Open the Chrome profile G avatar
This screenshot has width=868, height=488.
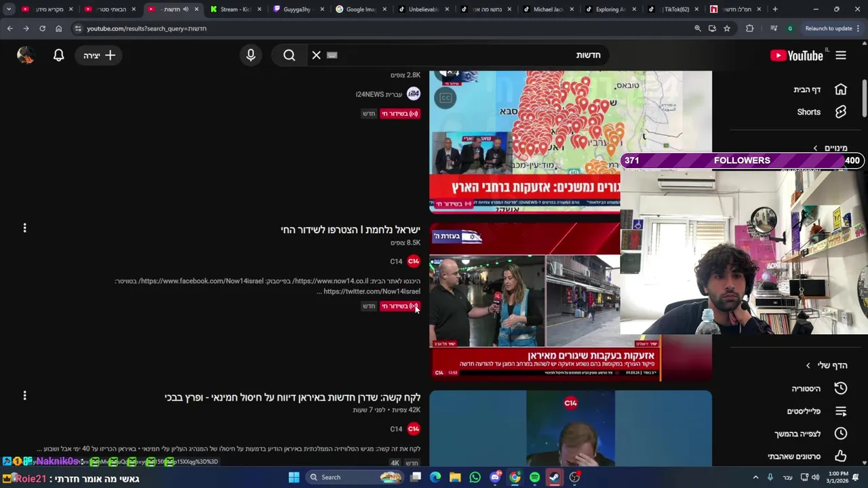790,28
